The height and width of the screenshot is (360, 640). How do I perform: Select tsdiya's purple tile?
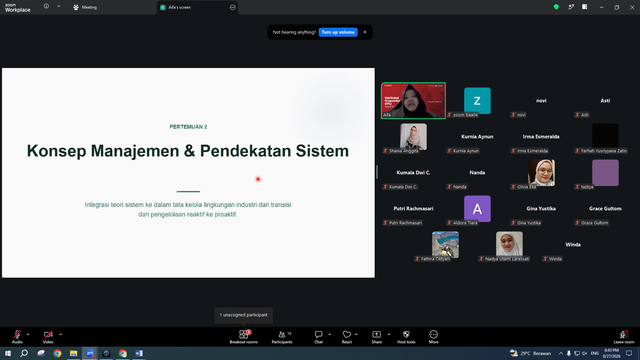coord(605,173)
